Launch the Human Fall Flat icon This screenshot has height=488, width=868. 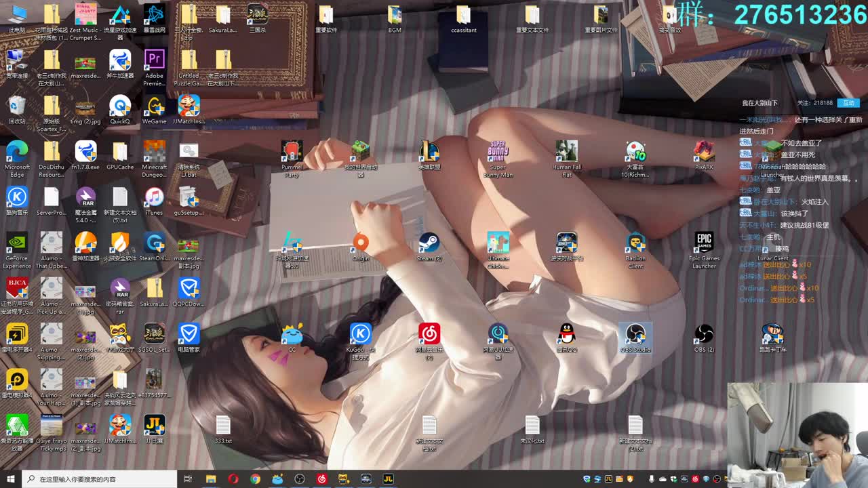(567, 159)
